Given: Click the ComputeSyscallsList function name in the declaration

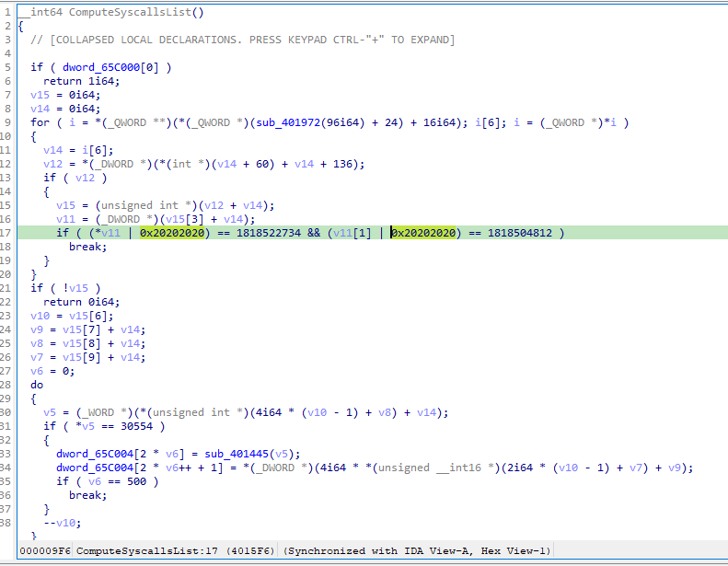Looking at the screenshot, I should point(130,12).
